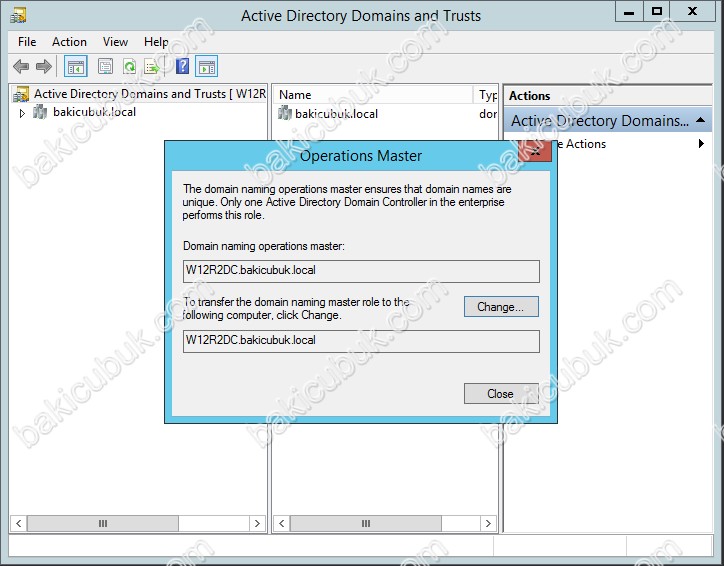
Task: Select bakicubuk.local in the console tree
Action: pos(94,112)
